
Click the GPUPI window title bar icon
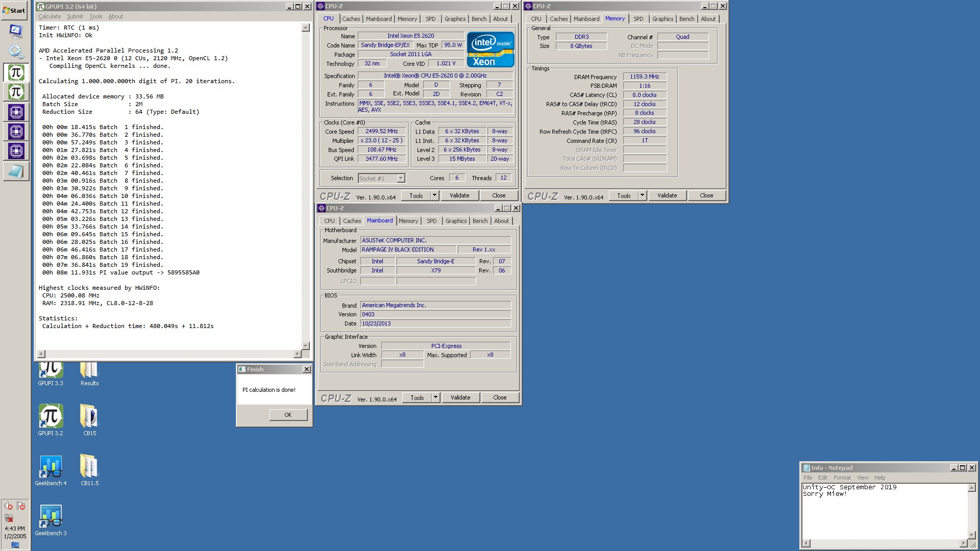tap(41, 6)
